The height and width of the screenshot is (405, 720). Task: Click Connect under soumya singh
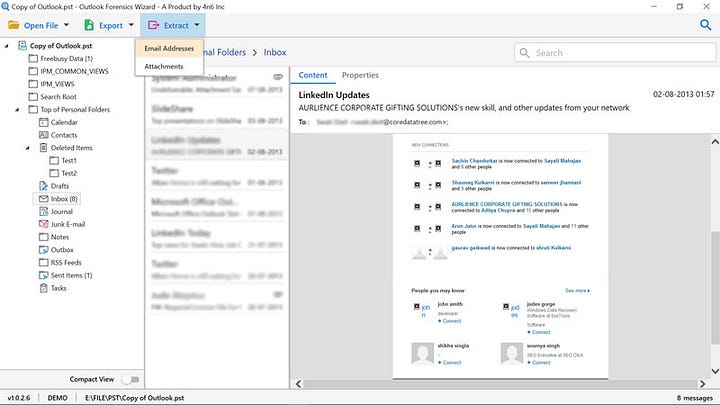pos(540,362)
